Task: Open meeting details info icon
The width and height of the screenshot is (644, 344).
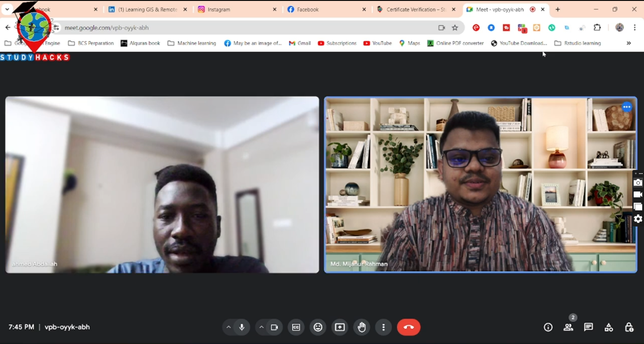Action: pos(548,327)
